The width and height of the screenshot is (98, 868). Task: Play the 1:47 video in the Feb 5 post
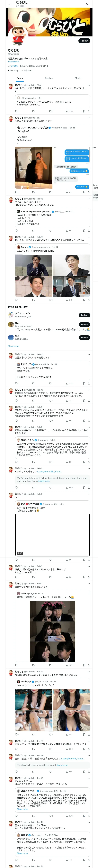coord(52,534)
